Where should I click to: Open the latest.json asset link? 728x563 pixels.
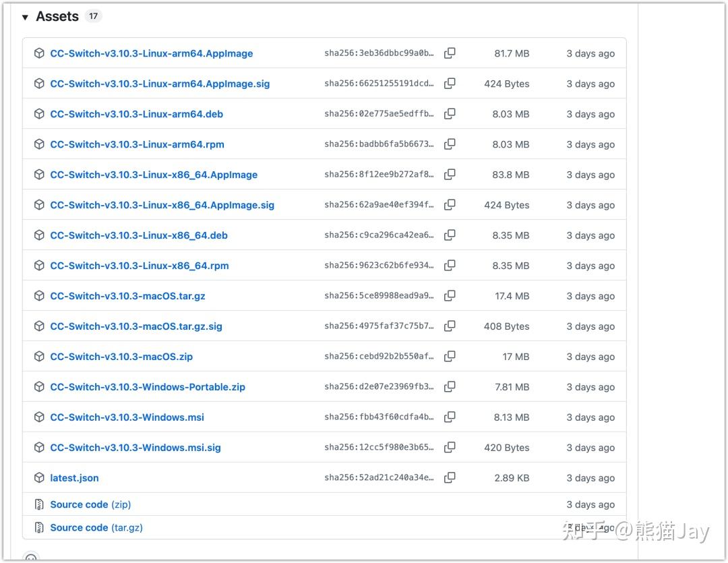74,478
